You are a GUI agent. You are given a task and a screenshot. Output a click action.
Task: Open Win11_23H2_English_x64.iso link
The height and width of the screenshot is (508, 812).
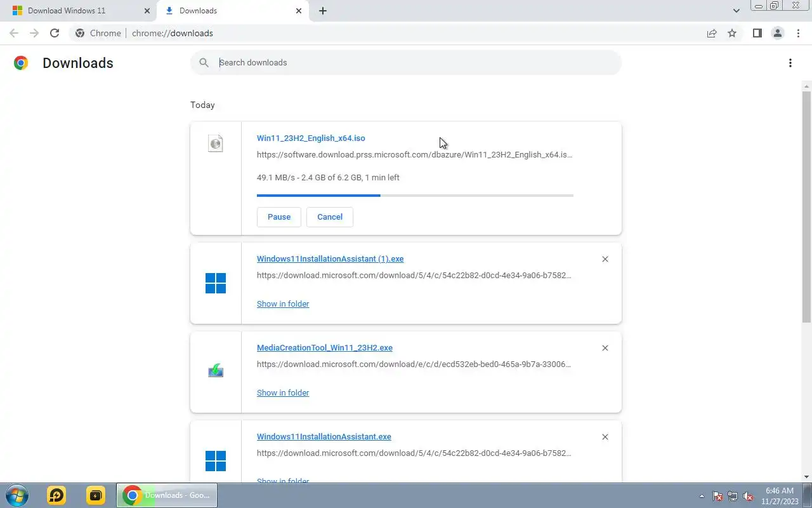coord(311,138)
